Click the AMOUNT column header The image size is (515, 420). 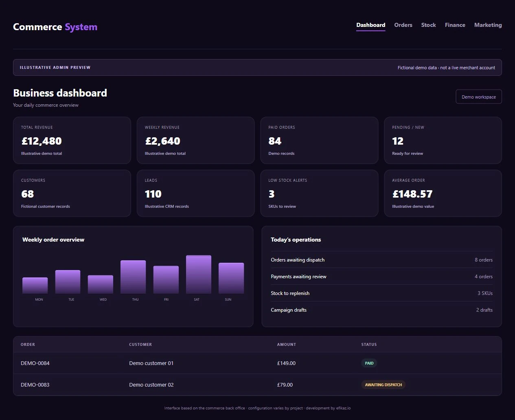tap(287, 345)
